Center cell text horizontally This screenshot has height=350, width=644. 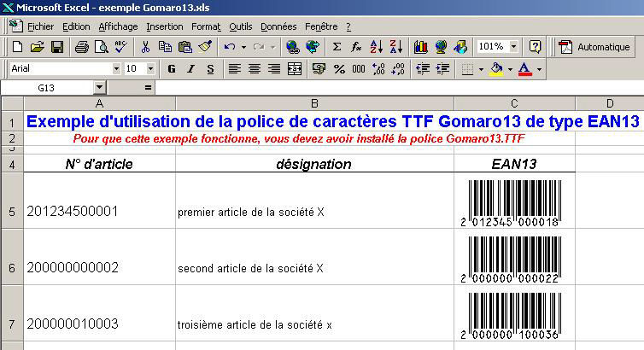(x=255, y=68)
